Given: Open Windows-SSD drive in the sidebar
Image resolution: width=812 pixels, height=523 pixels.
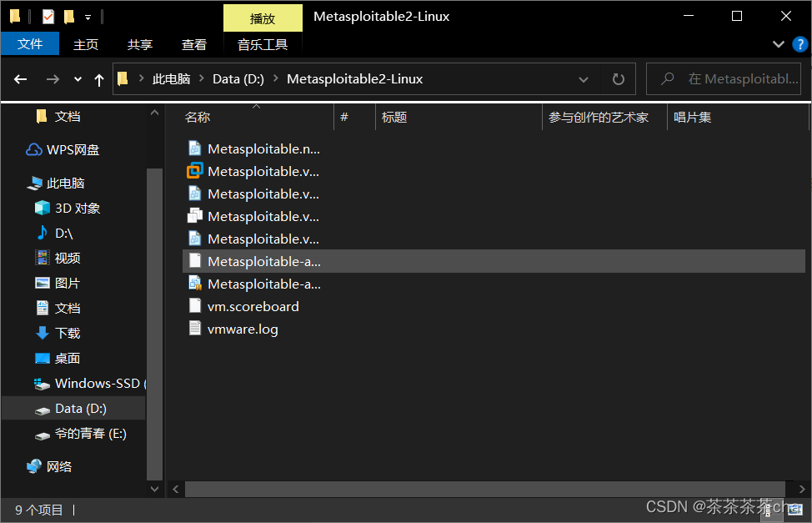Looking at the screenshot, I should pos(89,383).
